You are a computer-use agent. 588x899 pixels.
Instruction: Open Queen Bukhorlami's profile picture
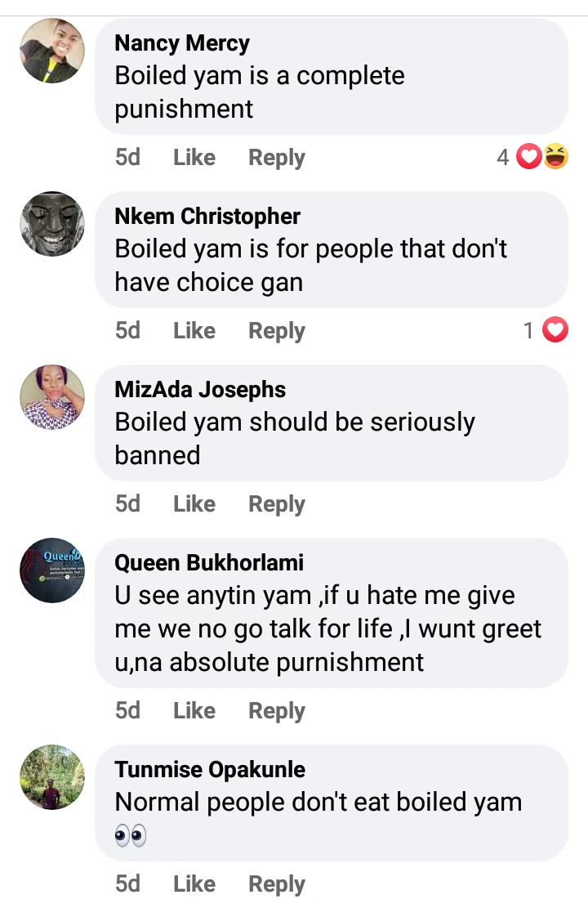click(x=52, y=570)
